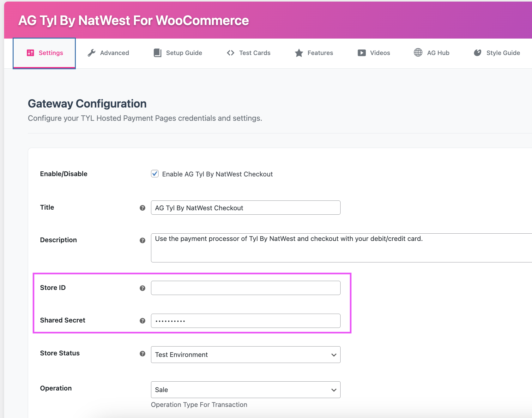Click the Features star icon

click(299, 53)
